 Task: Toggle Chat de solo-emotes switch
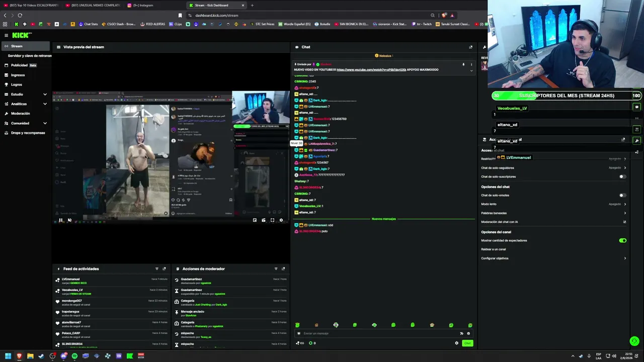click(622, 195)
